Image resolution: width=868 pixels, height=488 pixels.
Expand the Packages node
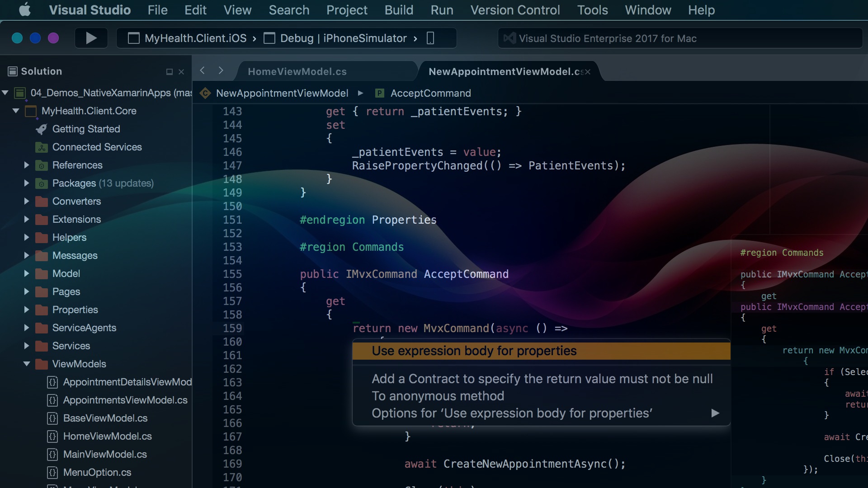(26, 183)
